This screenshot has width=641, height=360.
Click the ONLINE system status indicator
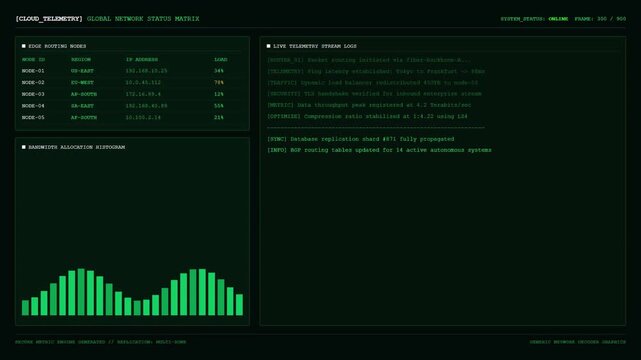tap(558, 19)
